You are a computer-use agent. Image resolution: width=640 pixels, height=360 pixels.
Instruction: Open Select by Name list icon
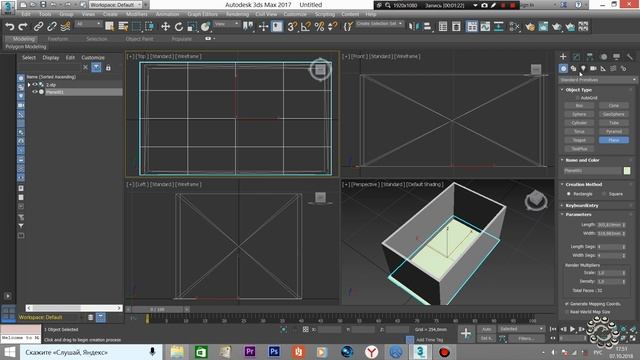click(x=123, y=27)
